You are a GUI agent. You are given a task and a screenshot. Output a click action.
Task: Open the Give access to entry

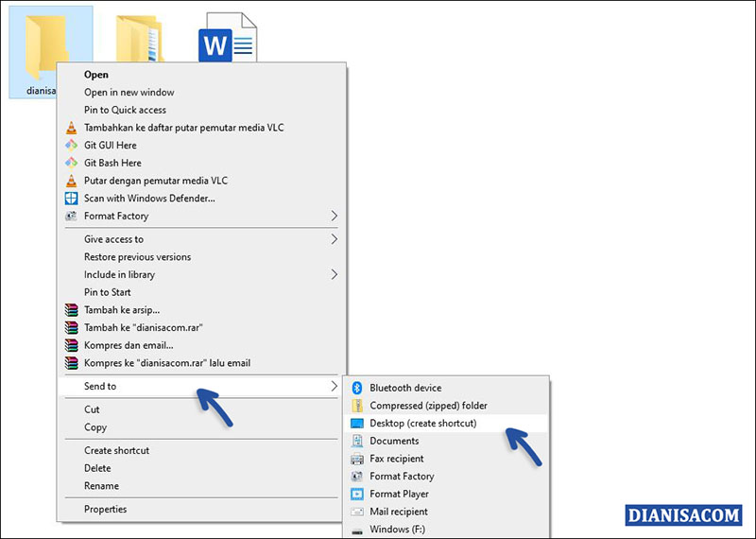coord(201,239)
